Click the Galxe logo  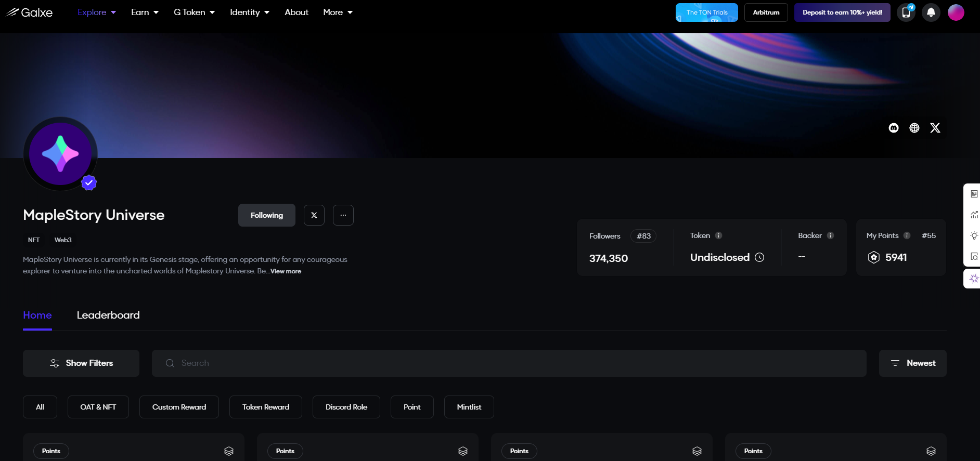pyautogui.click(x=29, y=12)
